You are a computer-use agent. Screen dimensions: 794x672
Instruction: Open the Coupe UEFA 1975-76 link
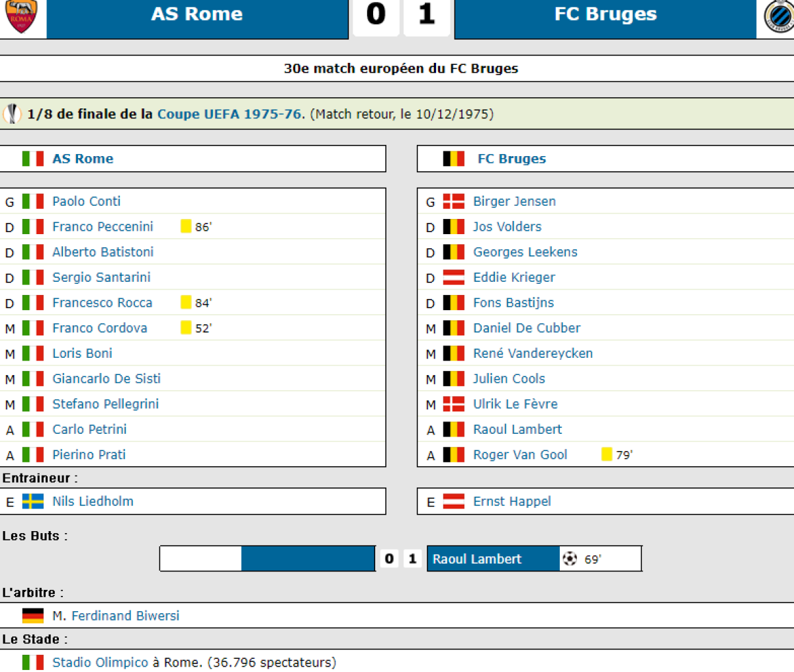[x=230, y=114]
